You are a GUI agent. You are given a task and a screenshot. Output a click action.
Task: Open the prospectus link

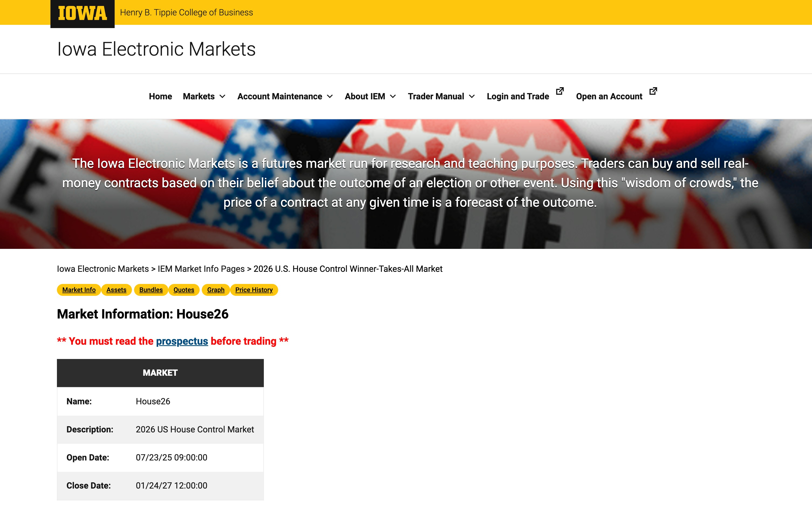182,341
